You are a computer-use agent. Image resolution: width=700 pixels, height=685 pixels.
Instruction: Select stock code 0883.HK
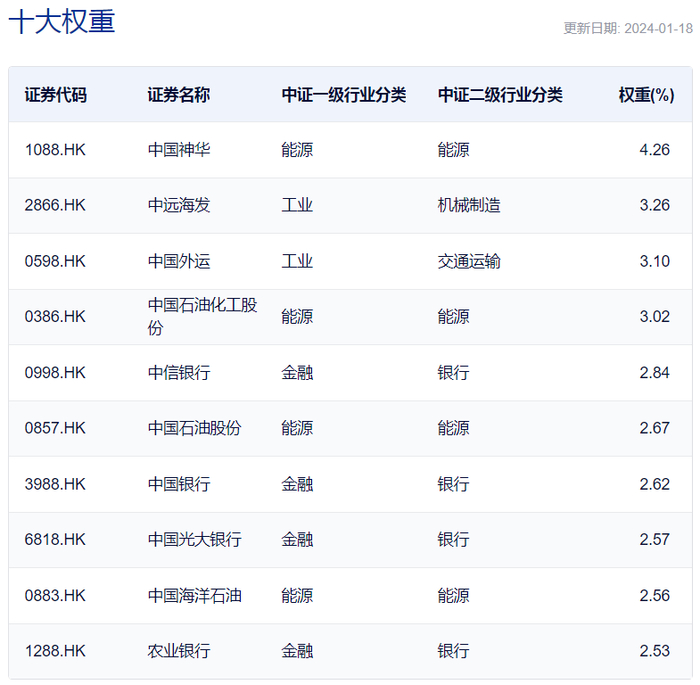[55, 596]
